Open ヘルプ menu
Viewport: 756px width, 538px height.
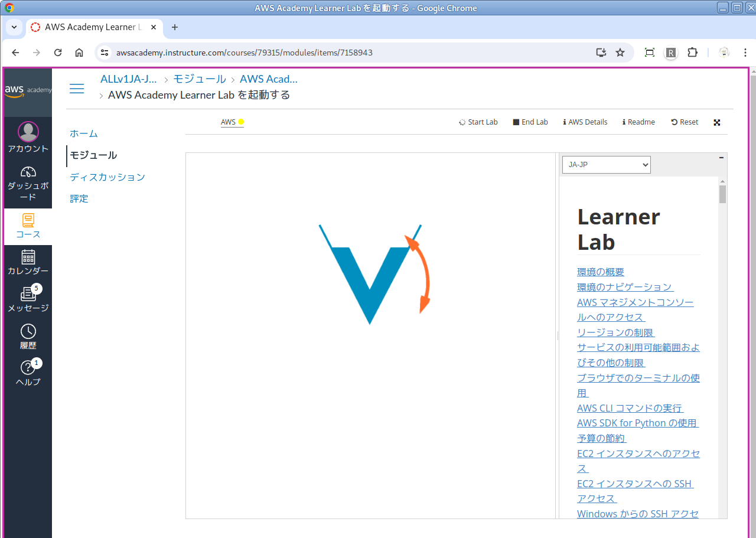click(x=28, y=374)
